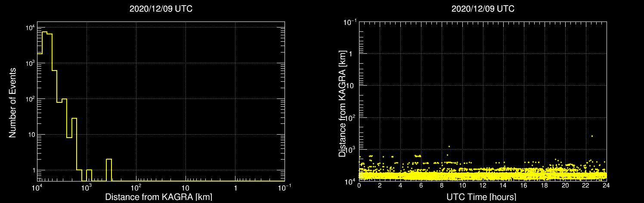Click the 16 hour tick on UTC Time axis
Screen dimensions: 644x203
[524, 186]
